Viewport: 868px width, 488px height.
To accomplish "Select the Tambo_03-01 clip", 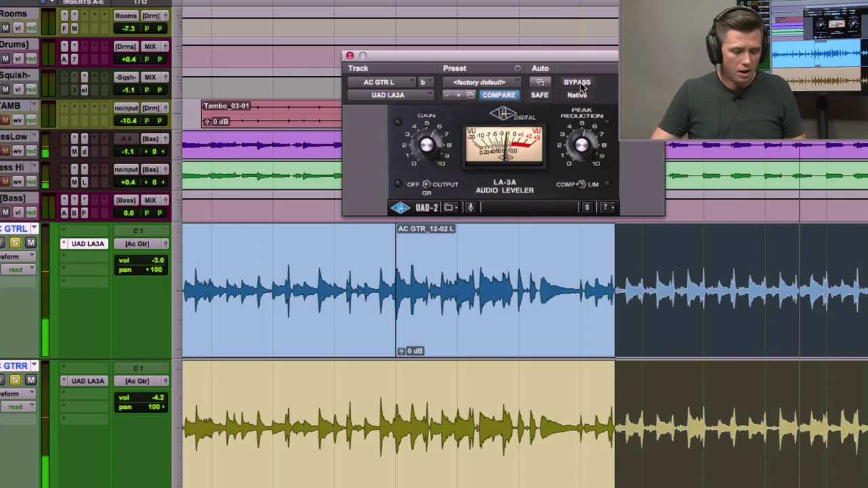I will (271, 114).
